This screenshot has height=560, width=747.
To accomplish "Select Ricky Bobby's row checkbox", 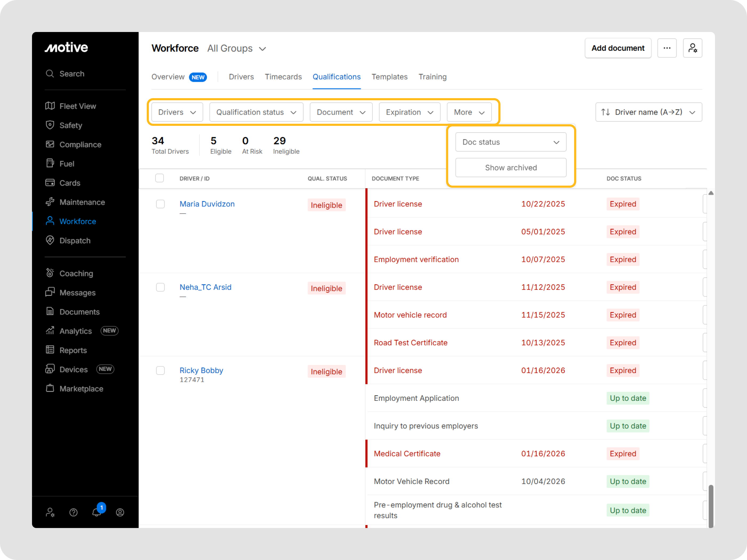I will pyautogui.click(x=160, y=370).
